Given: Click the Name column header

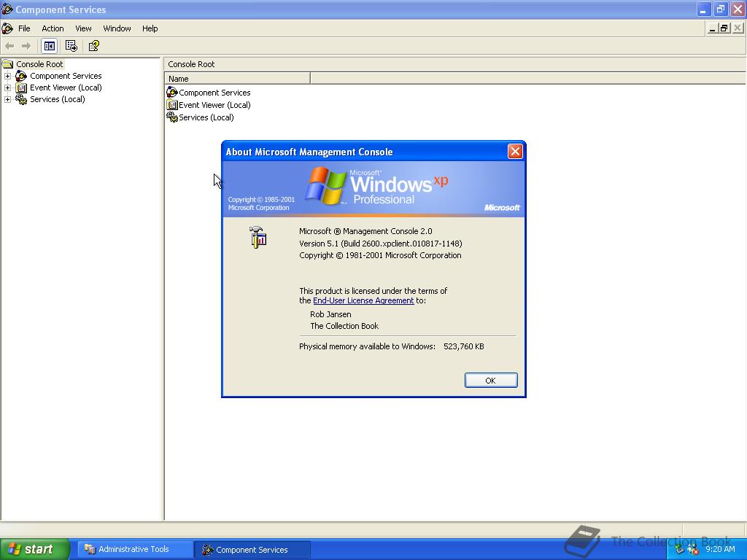Looking at the screenshot, I should click(x=238, y=79).
